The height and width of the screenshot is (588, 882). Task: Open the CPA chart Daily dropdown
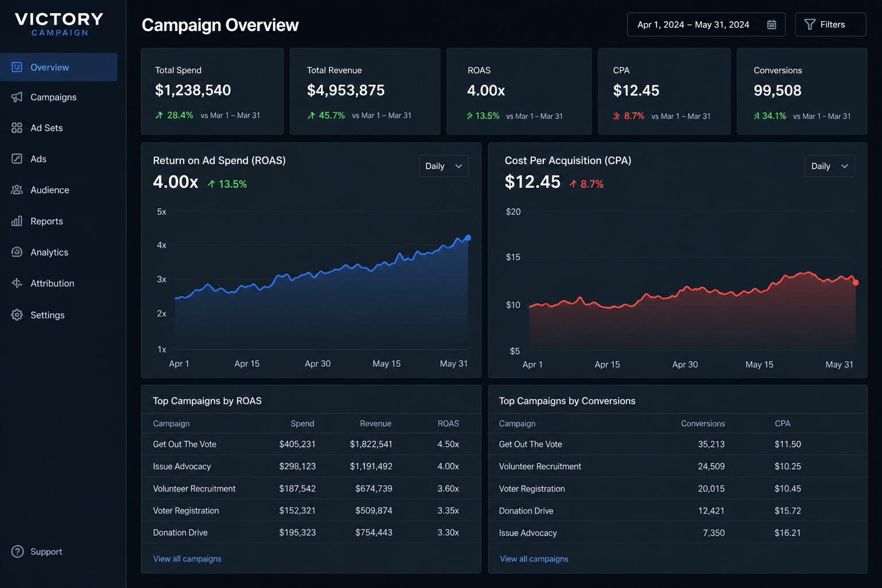(830, 166)
